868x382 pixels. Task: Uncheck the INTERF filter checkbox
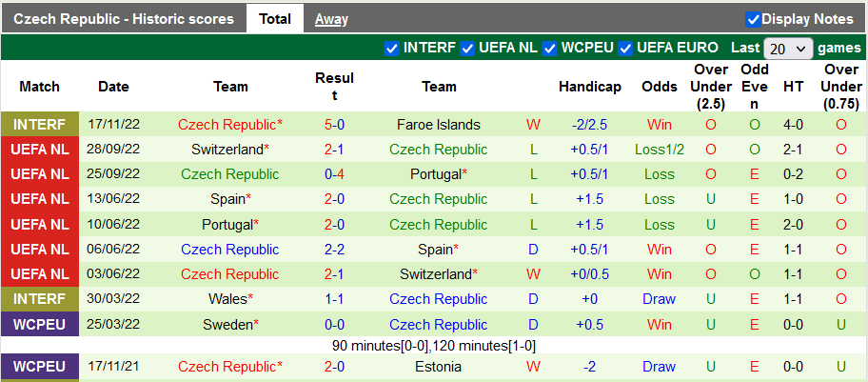coord(391,48)
